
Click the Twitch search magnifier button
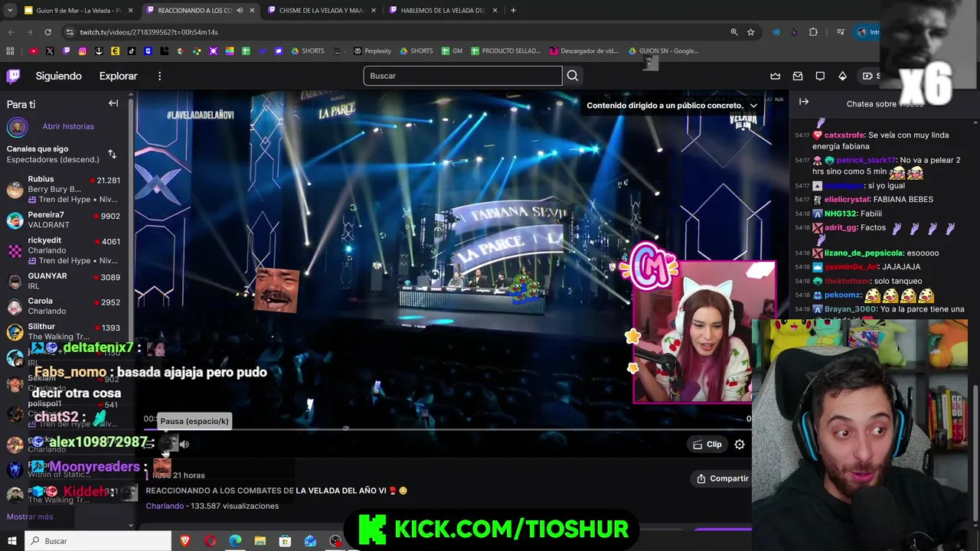point(573,76)
